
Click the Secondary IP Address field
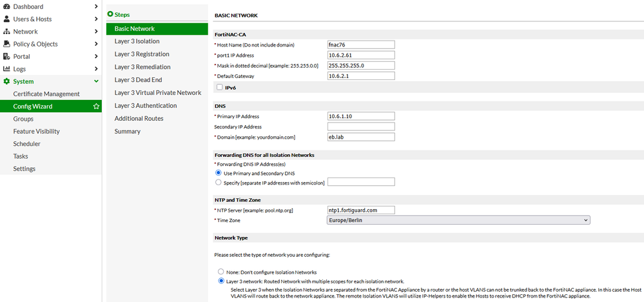360,126
